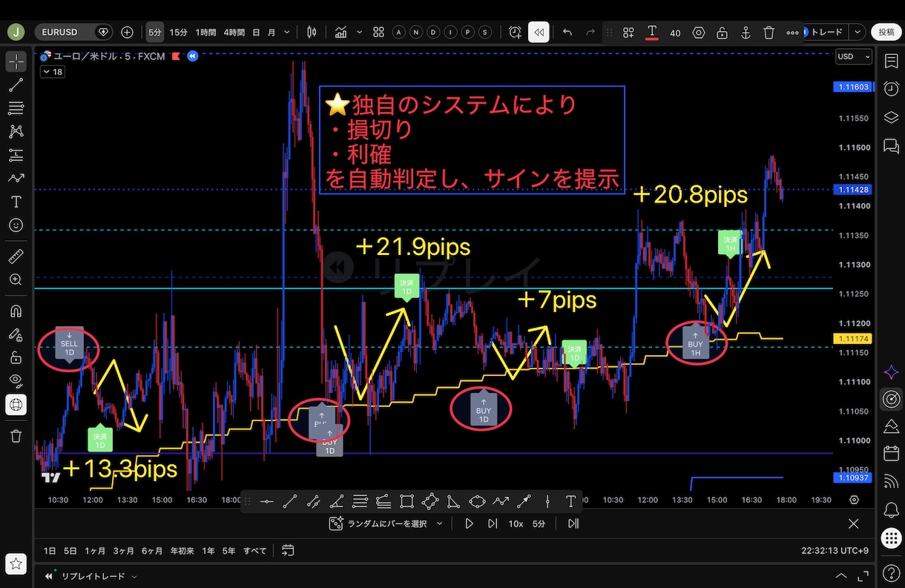Delete drawings with trash icon
Image resolution: width=905 pixels, height=588 pixels.
tap(16, 435)
